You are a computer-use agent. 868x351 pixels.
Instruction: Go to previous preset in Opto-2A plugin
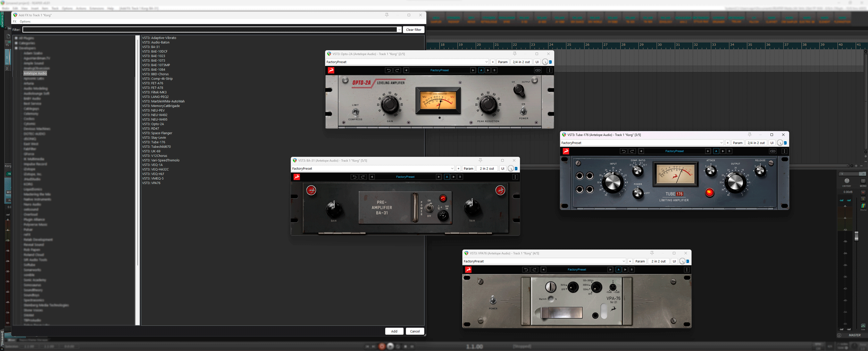pyautogui.click(x=406, y=70)
